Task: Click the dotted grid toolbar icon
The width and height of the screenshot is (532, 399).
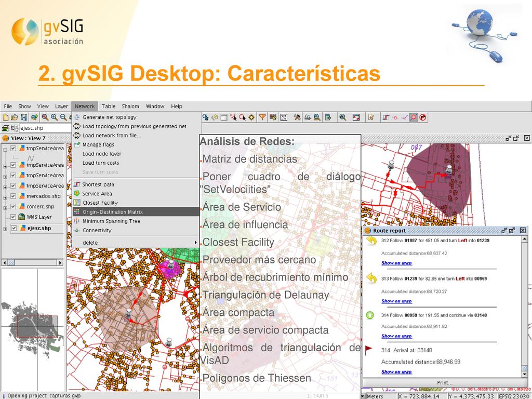Action: tap(284, 117)
